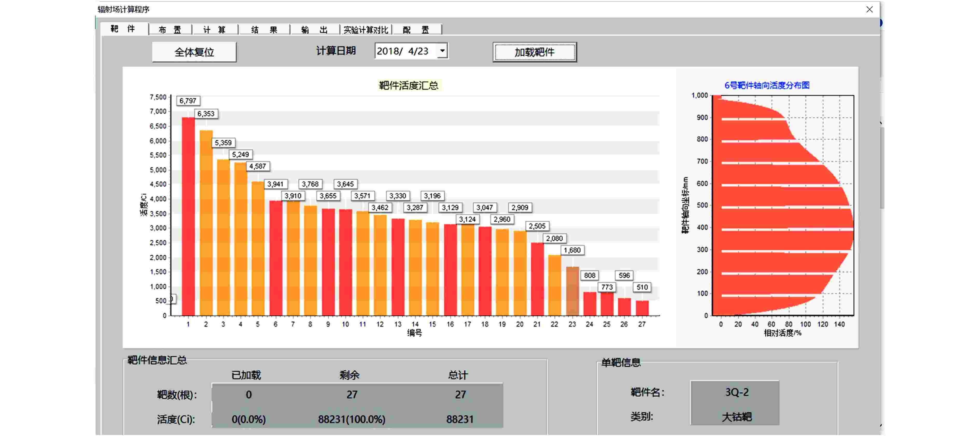
Task: Click the 2,080 data label
Action: (554, 239)
